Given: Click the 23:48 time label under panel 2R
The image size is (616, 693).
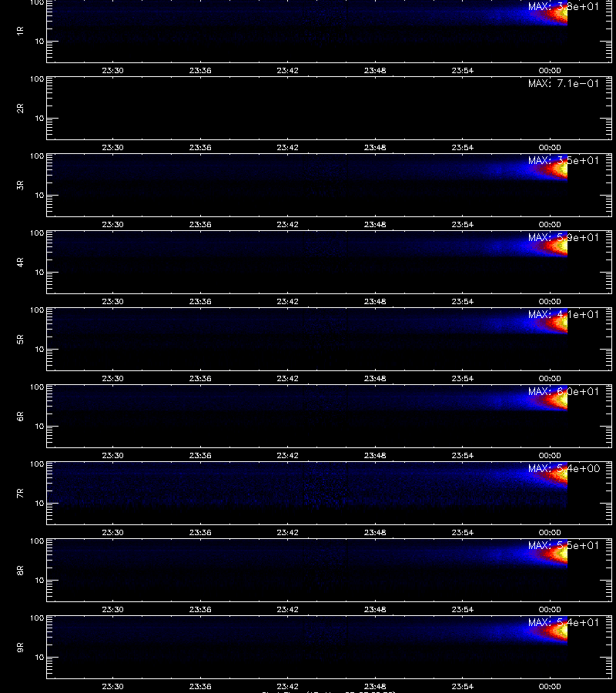Looking at the screenshot, I should click(x=375, y=148).
